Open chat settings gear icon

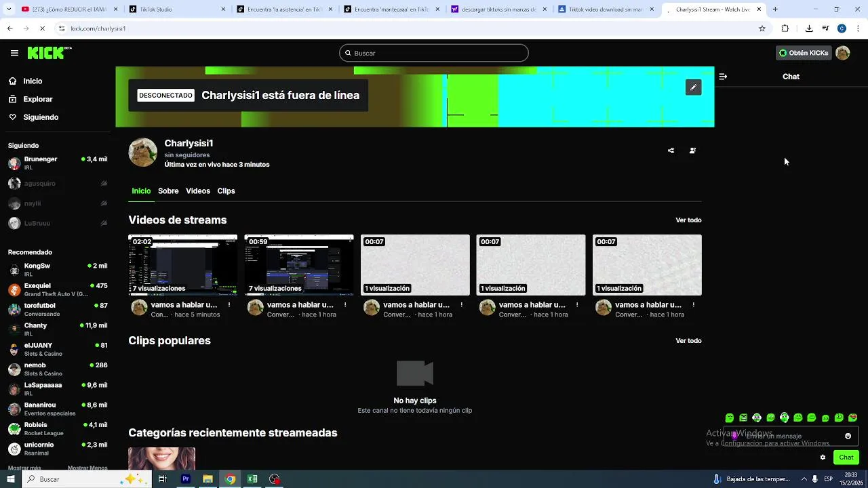click(x=823, y=457)
